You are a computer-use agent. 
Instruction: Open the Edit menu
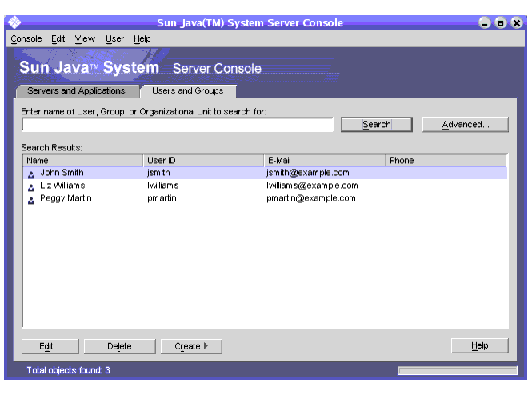[58, 38]
